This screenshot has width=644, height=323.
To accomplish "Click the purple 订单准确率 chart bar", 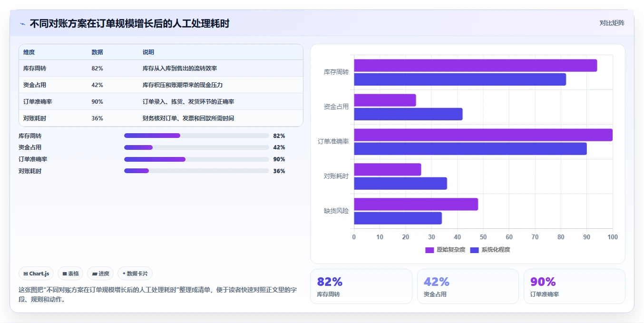I will point(483,135).
